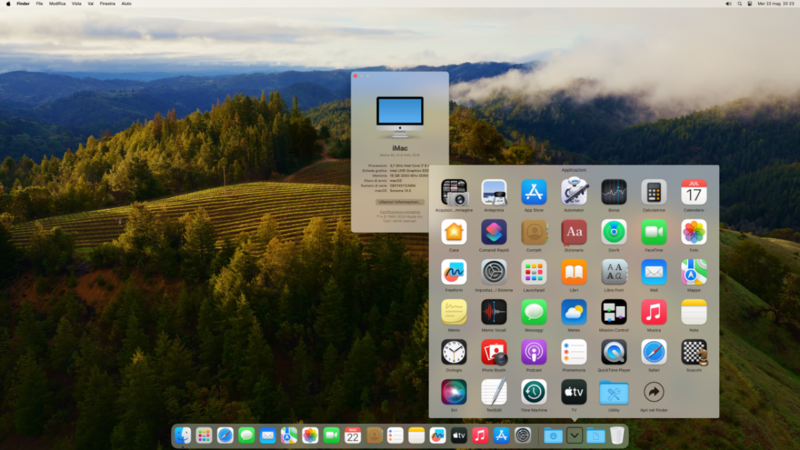
Task: Open Spotlight search in menu bar
Action: [x=739, y=4]
